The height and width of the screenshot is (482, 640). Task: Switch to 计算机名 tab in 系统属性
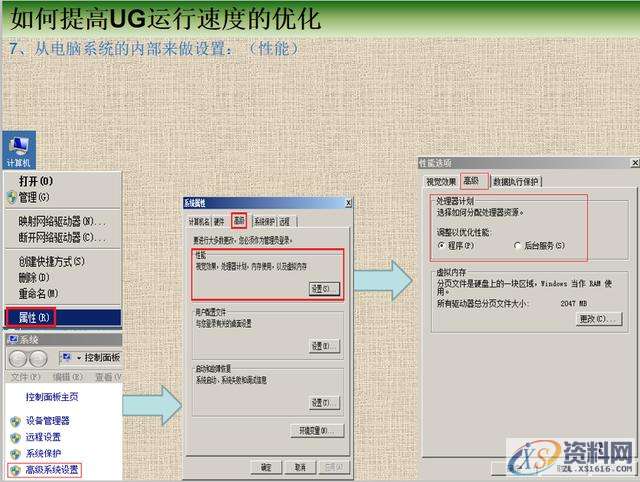pyautogui.click(x=198, y=222)
